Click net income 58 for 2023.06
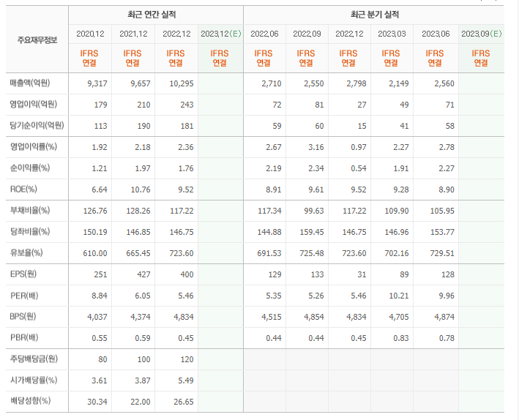 click(x=449, y=126)
